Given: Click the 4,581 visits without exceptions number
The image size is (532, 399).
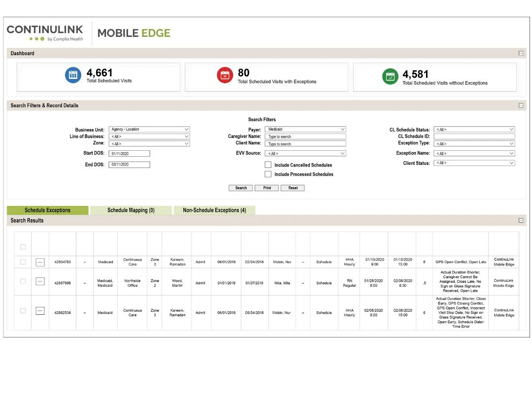Looking at the screenshot, I should pyautogui.click(x=415, y=74).
